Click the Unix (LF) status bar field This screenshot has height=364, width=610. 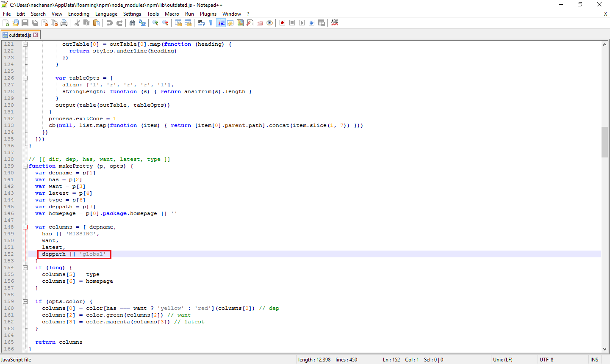click(502, 360)
